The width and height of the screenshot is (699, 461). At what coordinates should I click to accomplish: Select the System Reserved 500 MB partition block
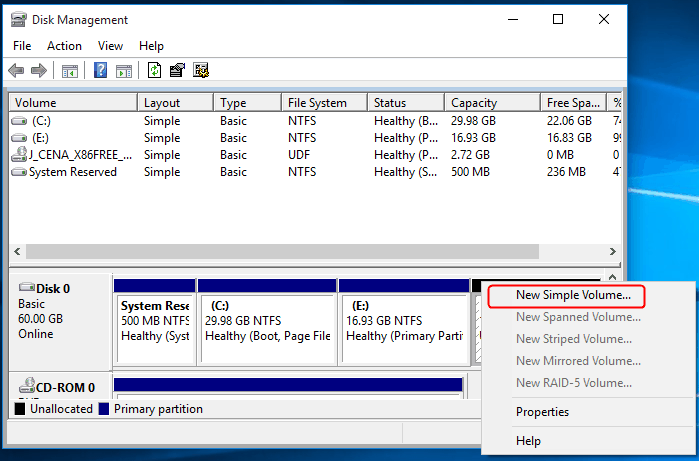tap(155, 322)
